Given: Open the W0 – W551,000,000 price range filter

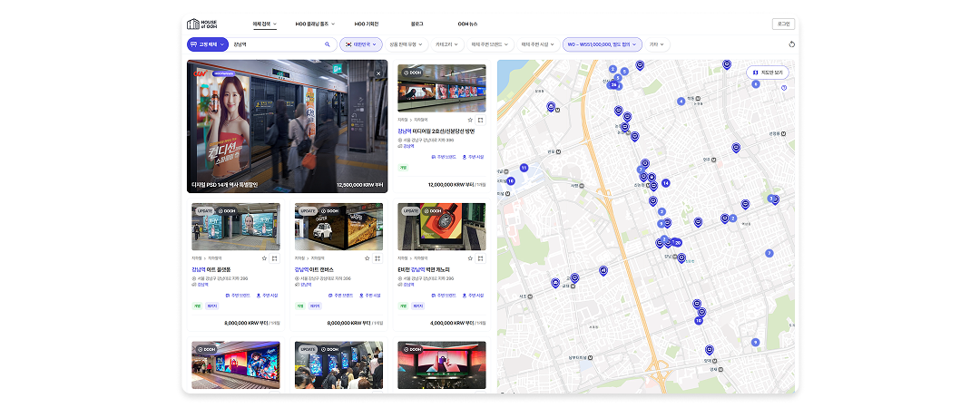Looking at the screenshot, I should [603, 44].
